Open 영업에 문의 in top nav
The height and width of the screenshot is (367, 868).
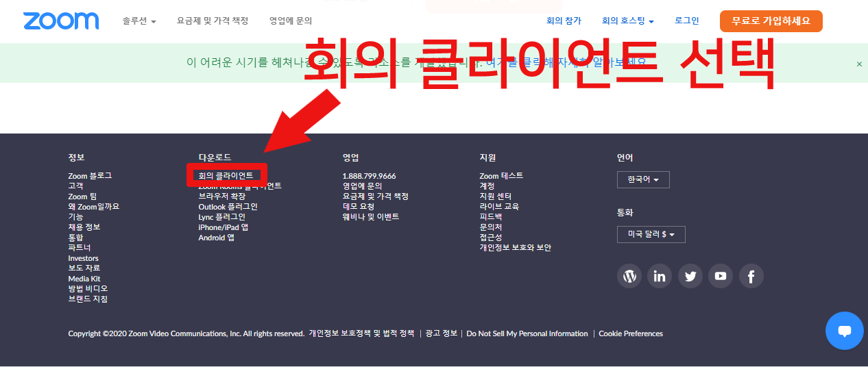291,21
